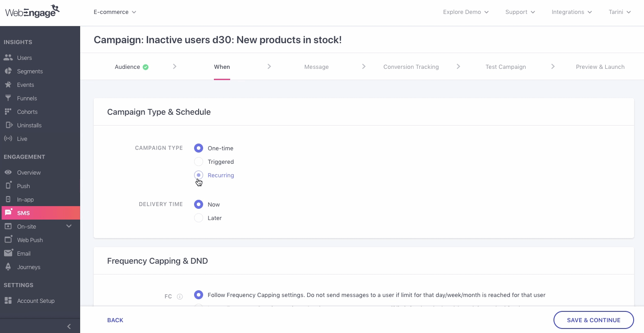Open Uninstalls via its exit icon

8,125
